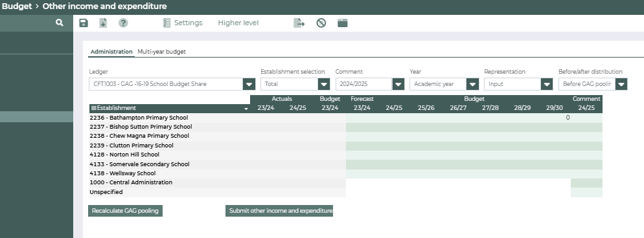This screenshot has height=238, width=644.
Task: Open the Ledger dropdown arrow
Action: [x=249, y=84]
